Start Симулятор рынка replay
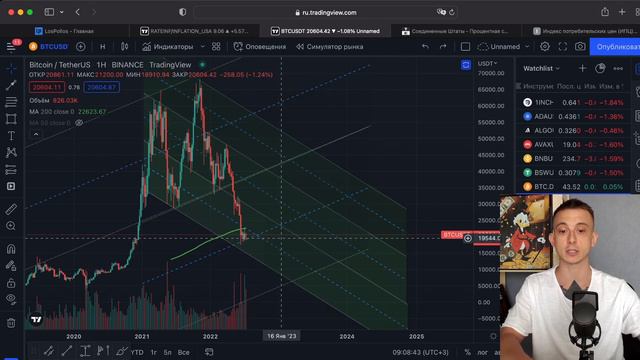The width and height of the screenshot is (640, 360). [x=329, y=47]
